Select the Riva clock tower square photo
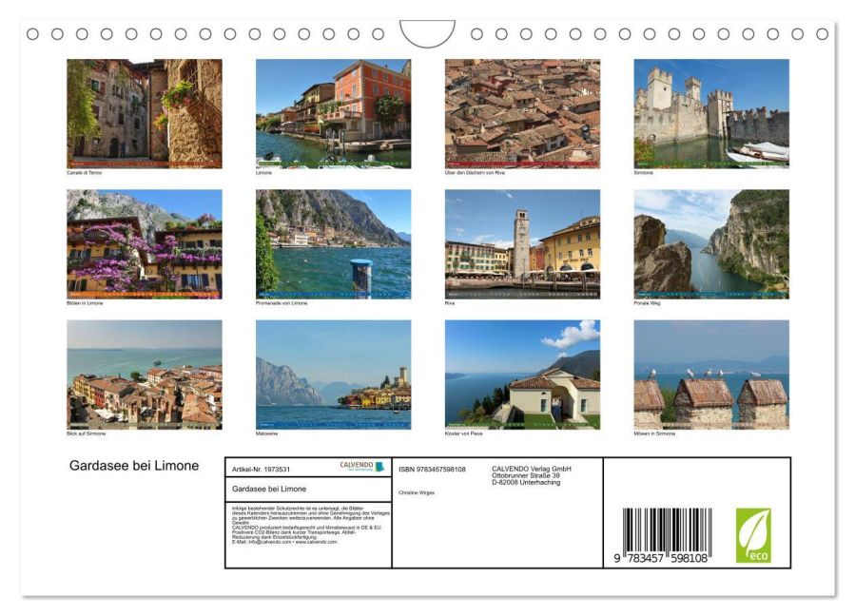The image size is (855, 616). (x=522, y=244)
